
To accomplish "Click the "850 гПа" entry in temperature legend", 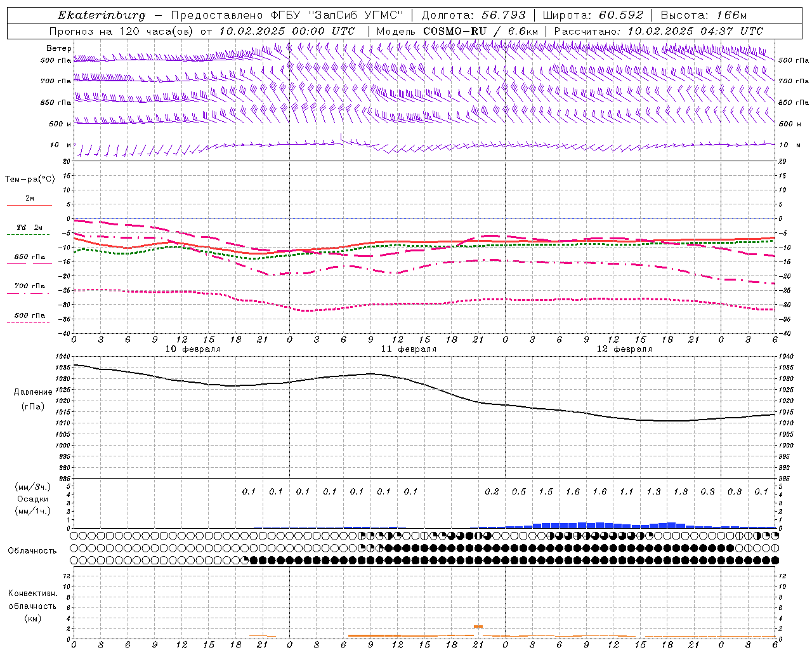I will point(29,257).
